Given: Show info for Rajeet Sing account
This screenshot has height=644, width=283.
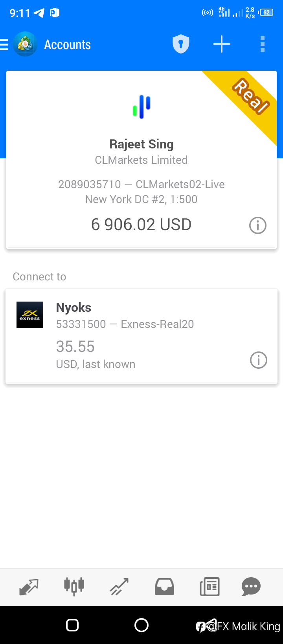Looking at the screenshot, I should point(258,225).
